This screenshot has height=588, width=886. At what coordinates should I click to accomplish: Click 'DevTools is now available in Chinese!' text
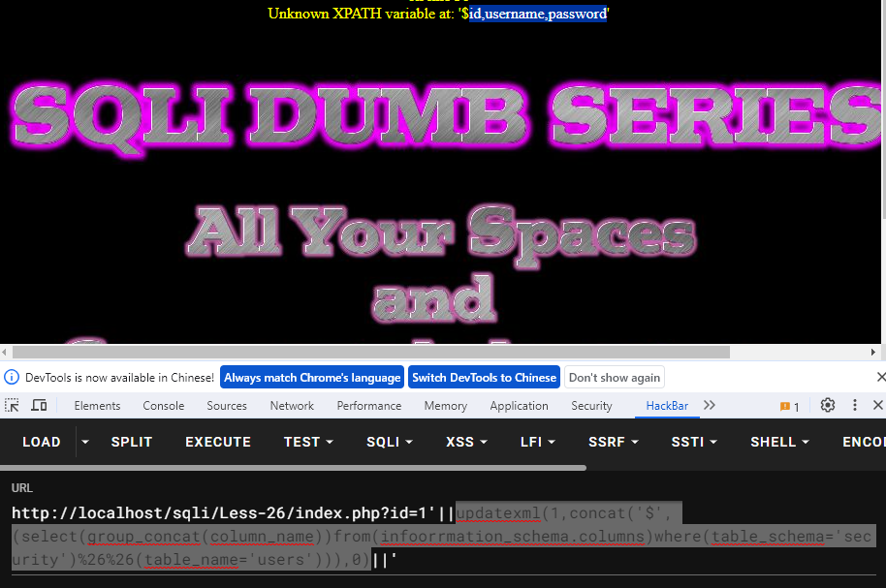(120, 378)
